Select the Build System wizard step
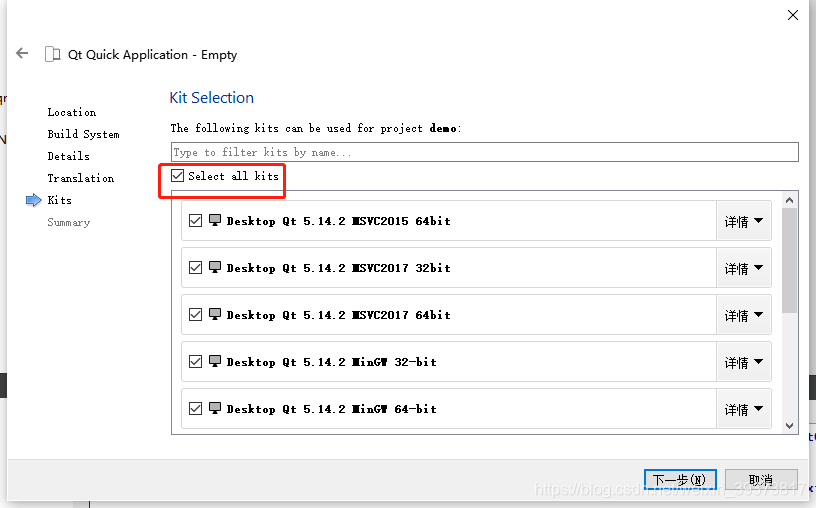Viewport: 816px width, 508px height. pyautogui.click(x=83, y=134)
